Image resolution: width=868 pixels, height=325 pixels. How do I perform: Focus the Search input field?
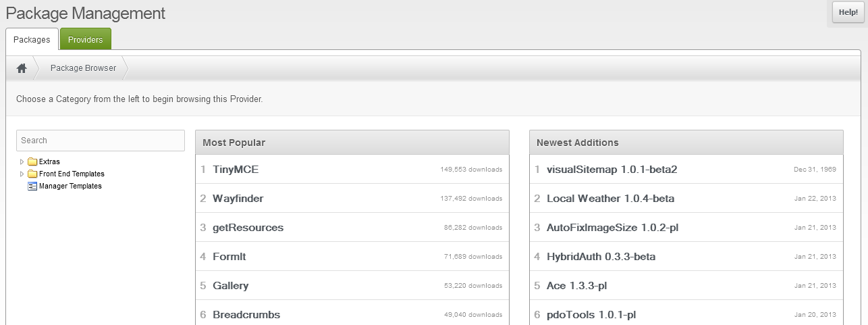101,141
